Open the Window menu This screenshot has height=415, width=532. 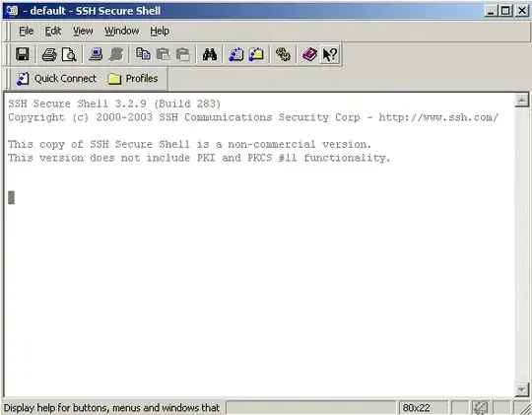tap(121, 31)
